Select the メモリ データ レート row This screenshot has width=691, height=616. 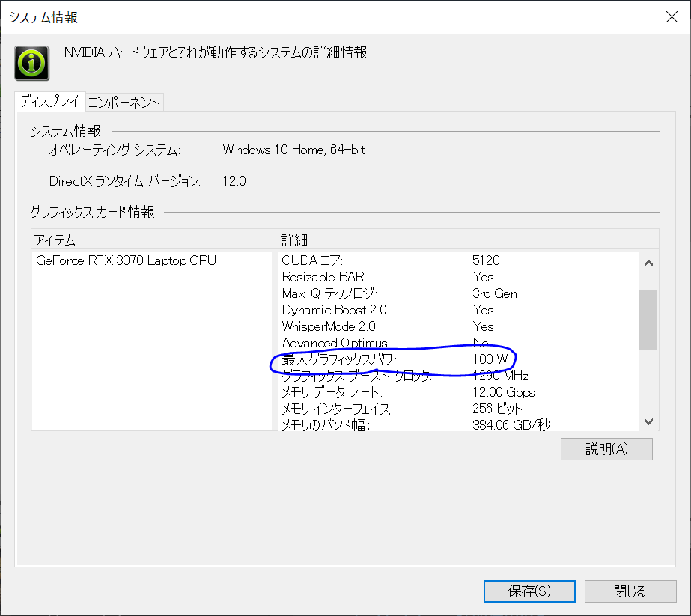coord(458,392)
